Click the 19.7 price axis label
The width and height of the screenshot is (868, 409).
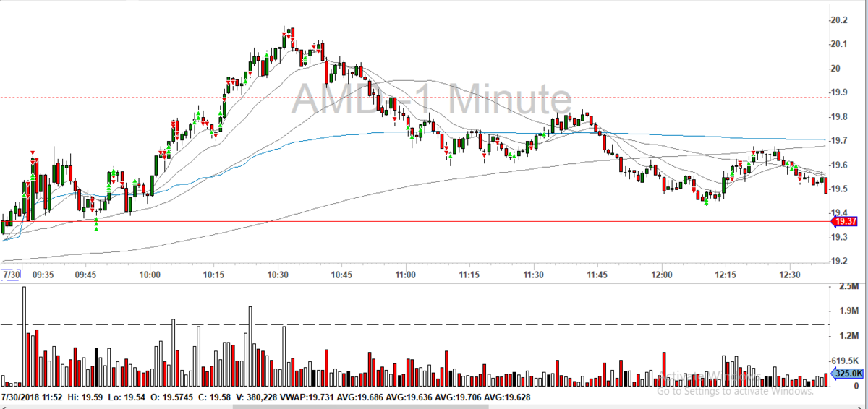coord(841,141)
